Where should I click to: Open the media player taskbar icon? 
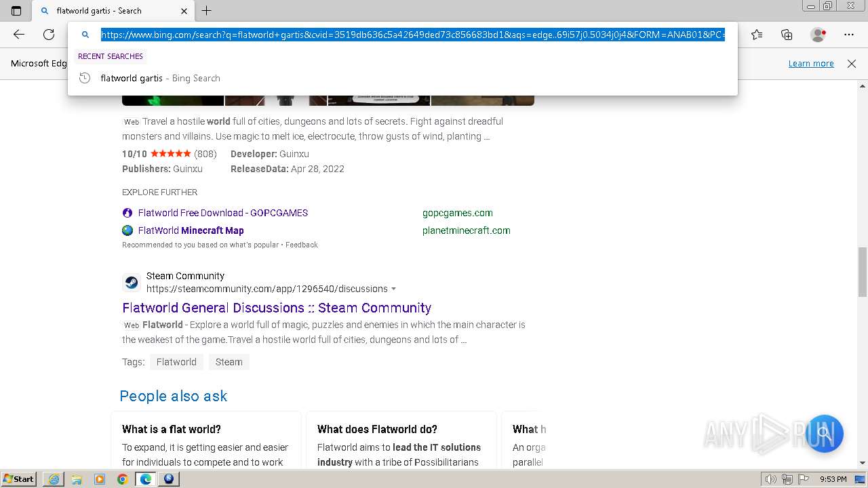(x=100, y=479)
